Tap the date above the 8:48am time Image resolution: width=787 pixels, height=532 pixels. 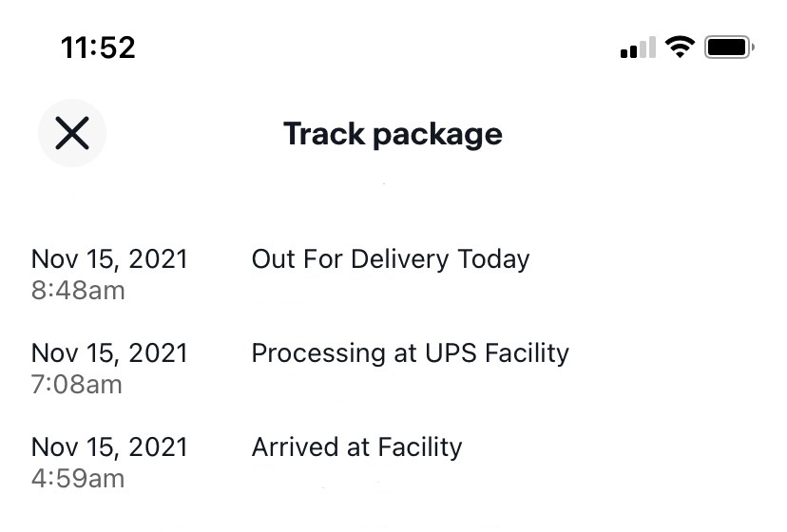(x=109, y=259)
